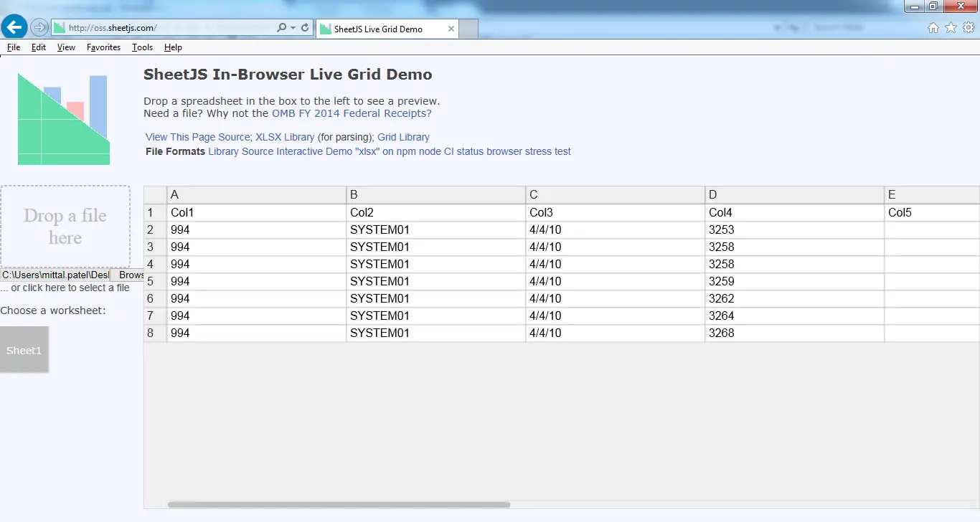Screen dimensions: 980x522
Task: Open the View menu
Action: pyautogui.click(x=66, y=47)
